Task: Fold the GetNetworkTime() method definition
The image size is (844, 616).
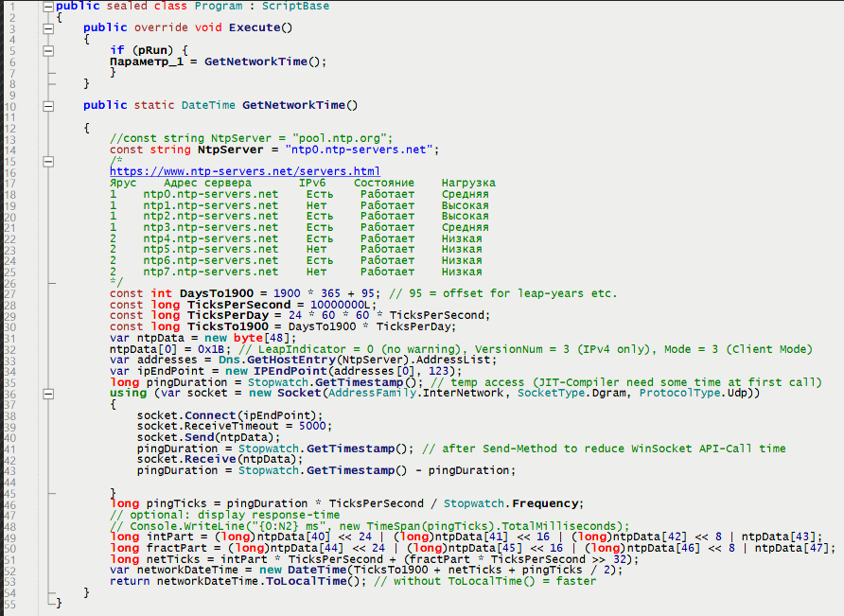Action: [47, 105]
